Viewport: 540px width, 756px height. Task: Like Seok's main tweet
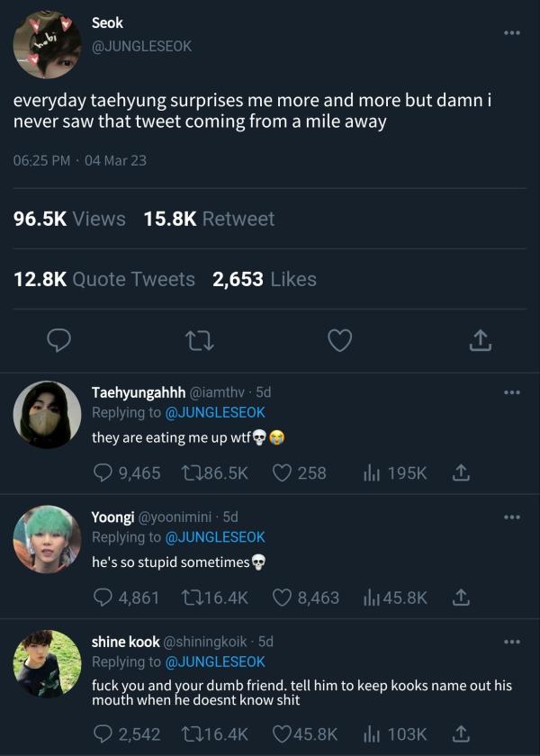tap(339, 340)
